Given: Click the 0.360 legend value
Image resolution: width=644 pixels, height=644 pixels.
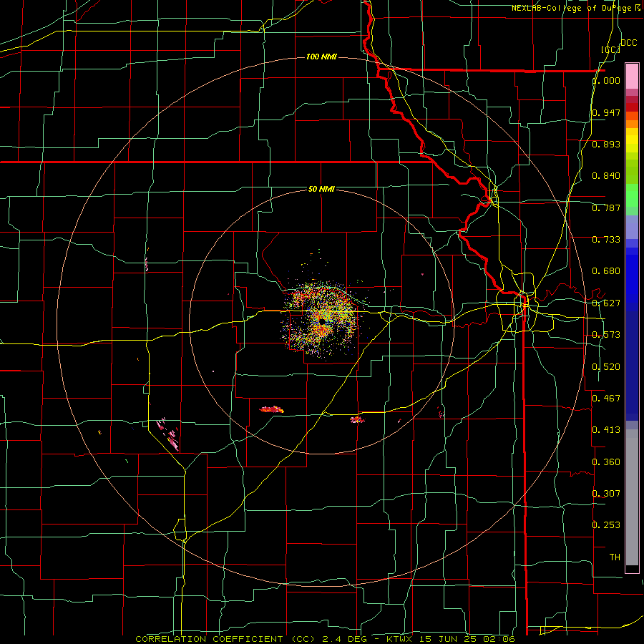Looking at the screenshot, I should click(606, 462).
